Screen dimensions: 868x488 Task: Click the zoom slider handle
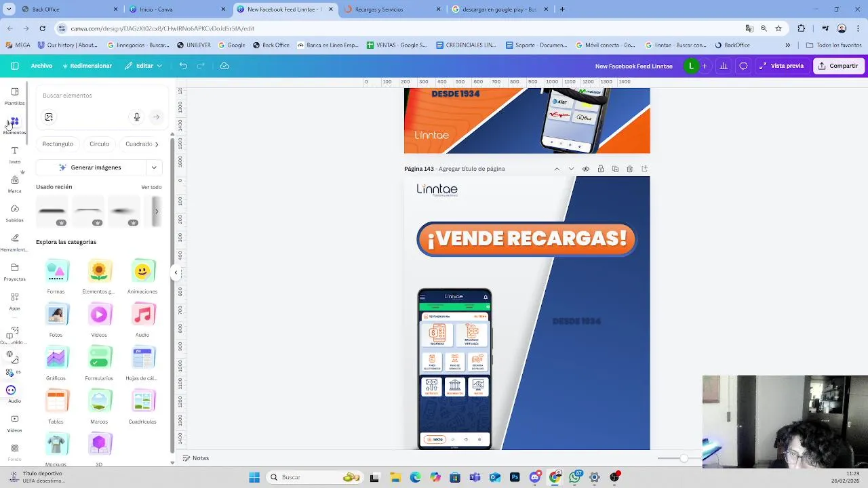(684, 459)
